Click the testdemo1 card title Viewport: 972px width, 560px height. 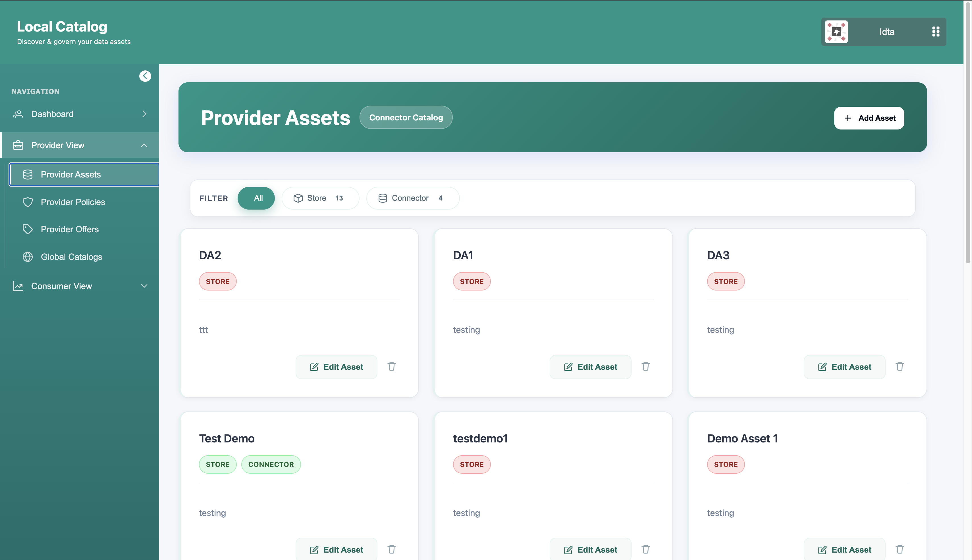tap(480, 438)
